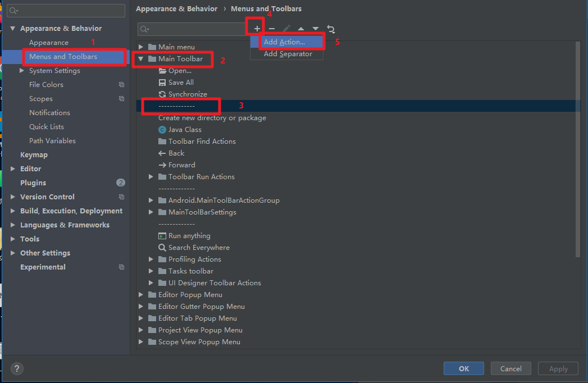This screenshot has width=588, height=383.
Task: Click the Main menu folder icon
Action: pyautogui.click(x=152, y=47)
